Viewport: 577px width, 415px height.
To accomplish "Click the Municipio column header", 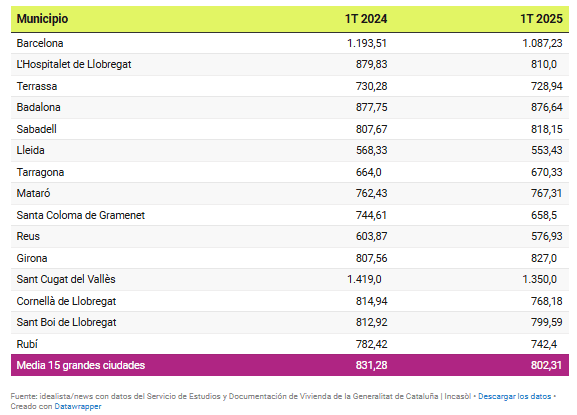I will (x=42, y=19).
